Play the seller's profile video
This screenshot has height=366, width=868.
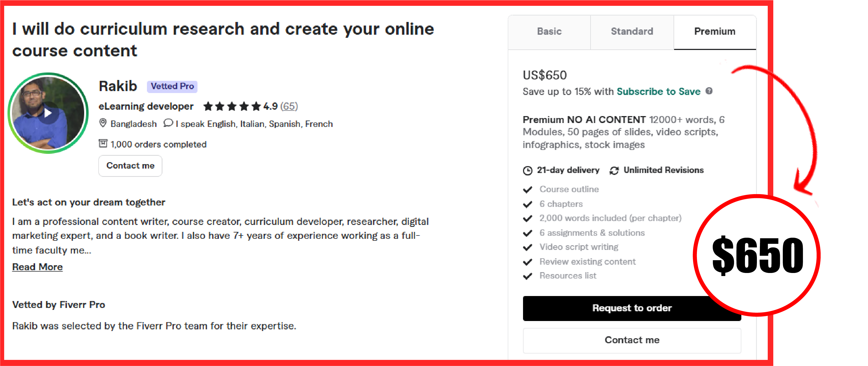[48, 113]
